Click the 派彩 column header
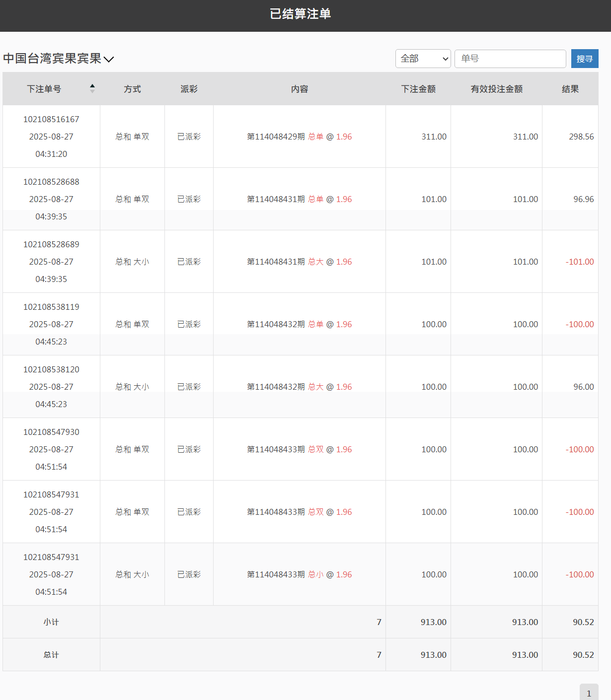This screenshot has height=700, width=611. coord(189,89)
